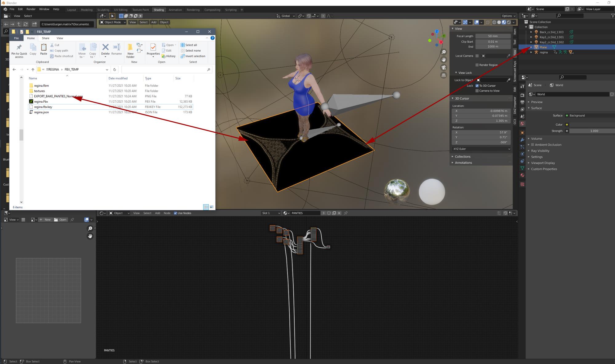Click Invert selection in Explorer ribbon
Image resolution: width=615 pixels, height=364 pixels.
(193, 56)
